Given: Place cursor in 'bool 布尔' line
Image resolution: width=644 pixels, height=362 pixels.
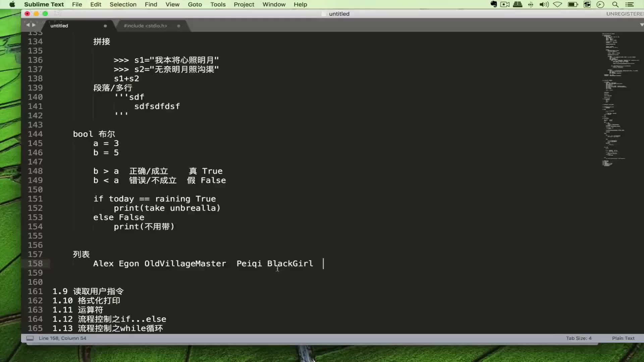Looking at the screenshot, I should (x=94, y=134).
